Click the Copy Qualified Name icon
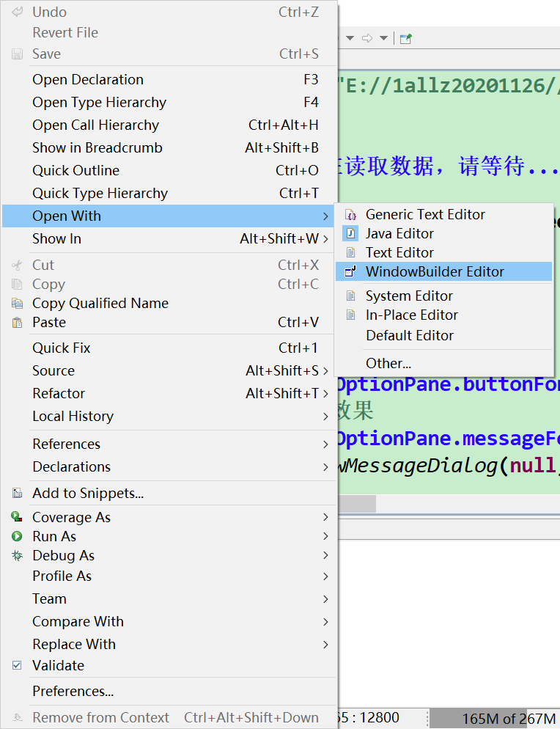Image resolution: width=560 pixels, height=729 pixels. point(17,303)
